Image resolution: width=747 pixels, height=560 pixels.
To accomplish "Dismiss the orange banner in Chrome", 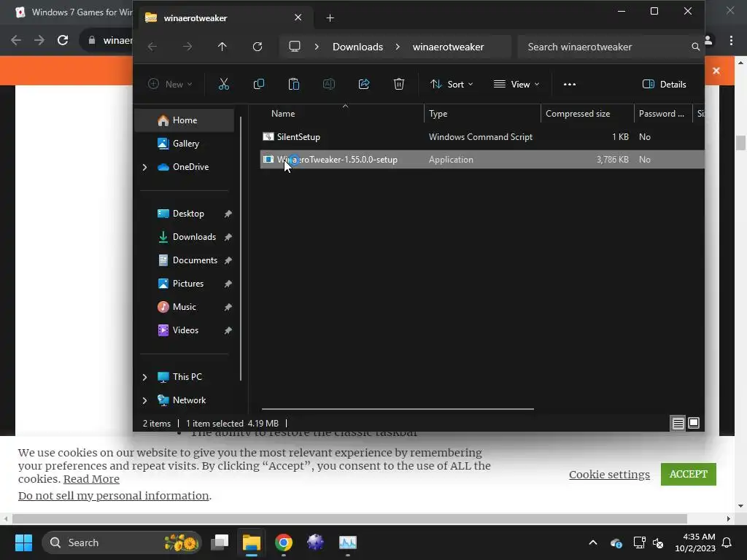I will [x=716, y=71].
